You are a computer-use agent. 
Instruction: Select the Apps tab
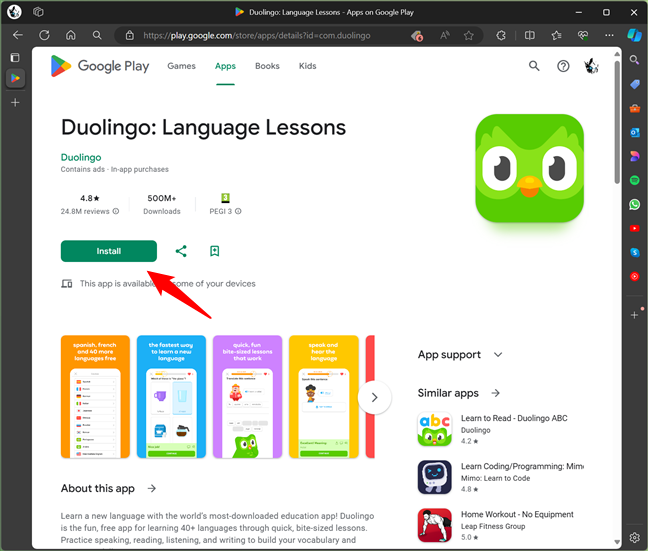pyautogui.click(x=225, y=66)
